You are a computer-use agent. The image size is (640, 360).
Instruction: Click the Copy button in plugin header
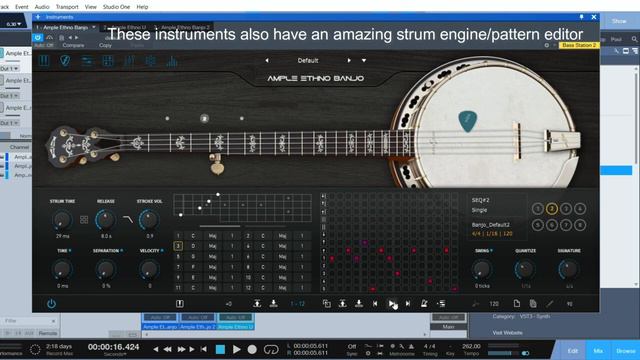click(105, 45)
